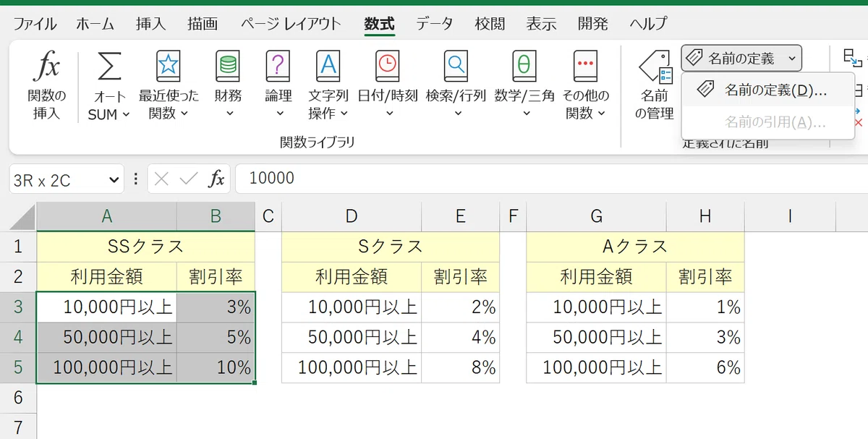Screen dimensions: 868x439
Task: Open 検索/行列 functions magnifier icon
Action: point(456,67)
